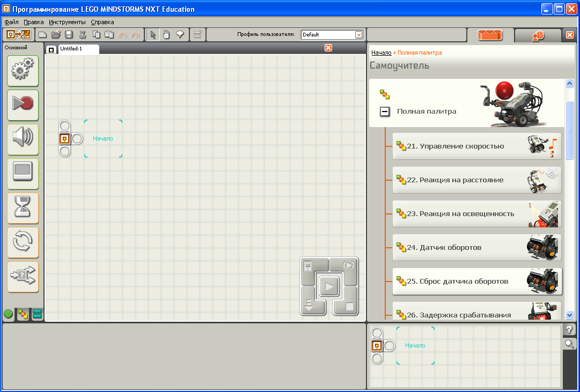Copy the selected block
This screenshot has height=392, width=580.
pyautogui.click(x=96, y=35)
